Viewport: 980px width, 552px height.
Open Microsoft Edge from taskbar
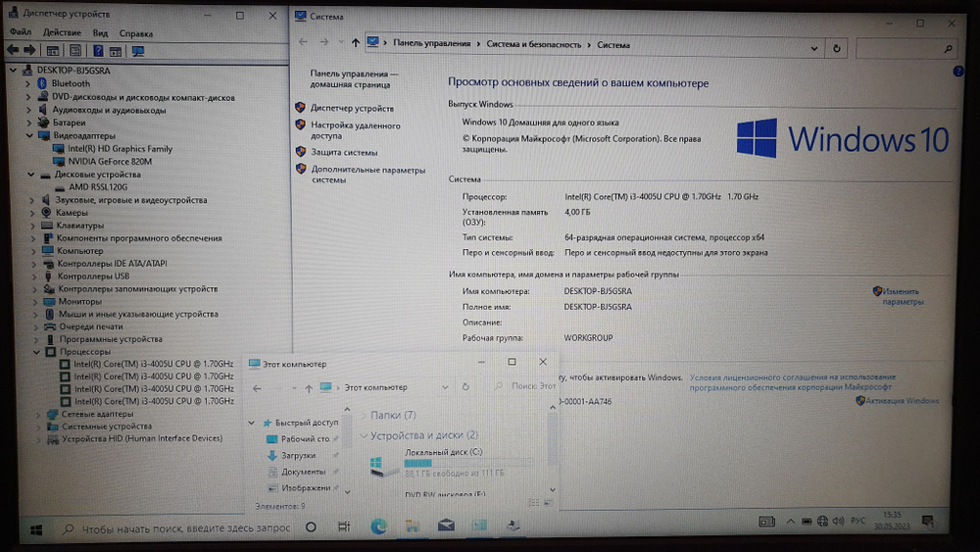point(378,527)
